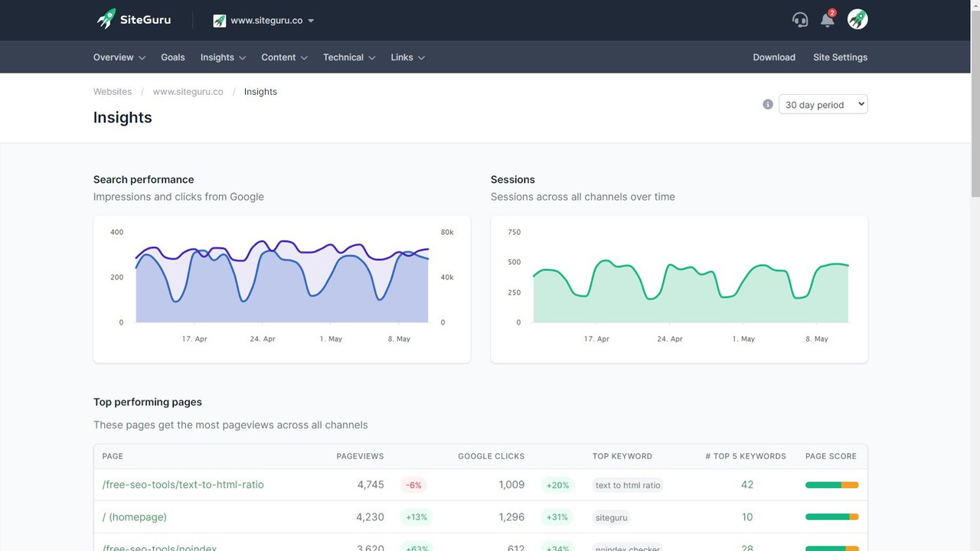
Task: Open the 30 day period dropdown
Action: tap(823, 104)
